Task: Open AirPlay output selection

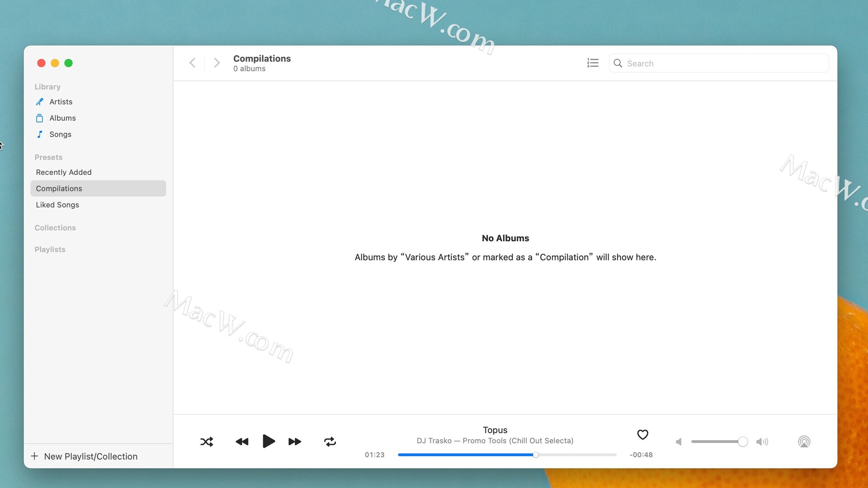Action: 804,441
